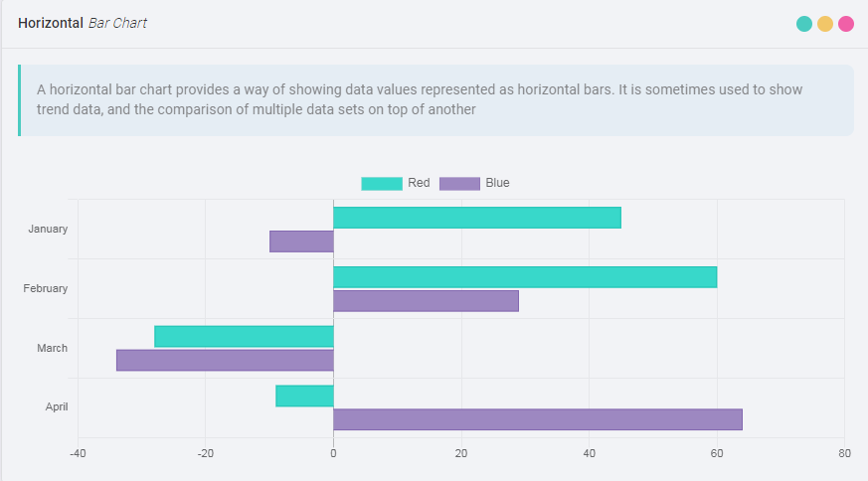Click the Blue legend label text
868x481 pixels.
[497, 183]
